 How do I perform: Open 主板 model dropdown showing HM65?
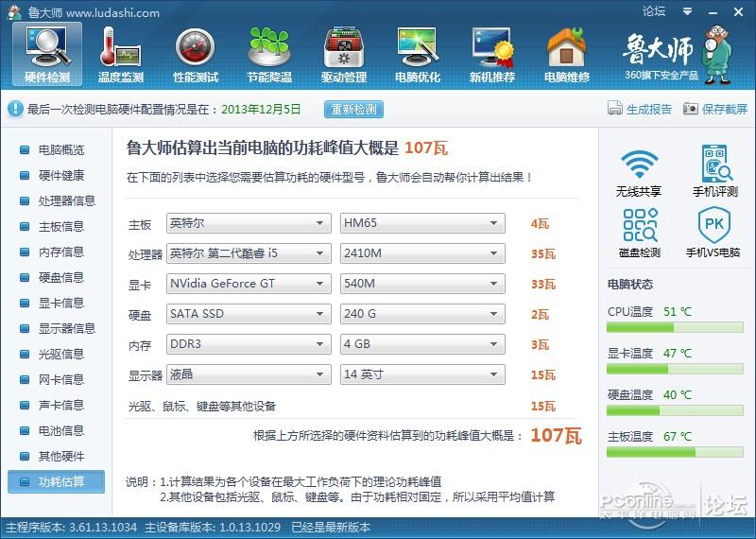pyautogui.click(x=422, y=223)
